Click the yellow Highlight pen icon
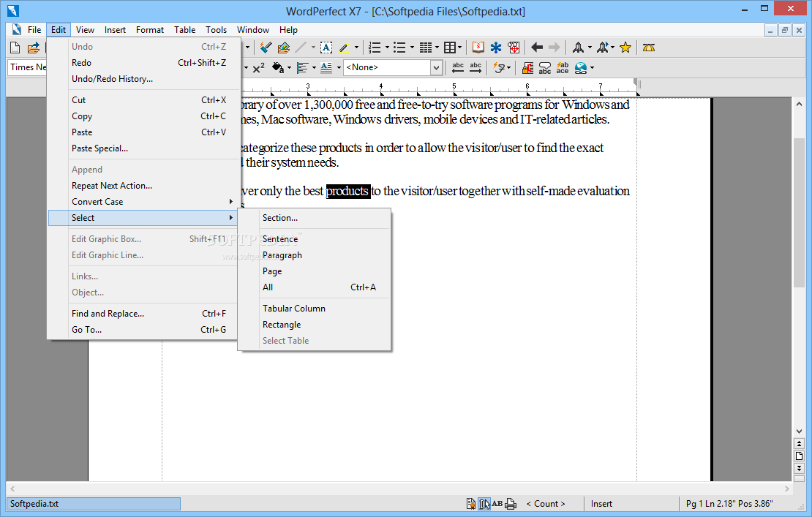 pos(344,48)
